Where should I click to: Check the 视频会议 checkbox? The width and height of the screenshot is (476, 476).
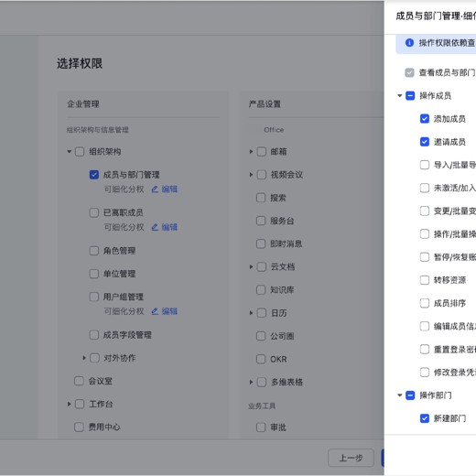point(262,175)
